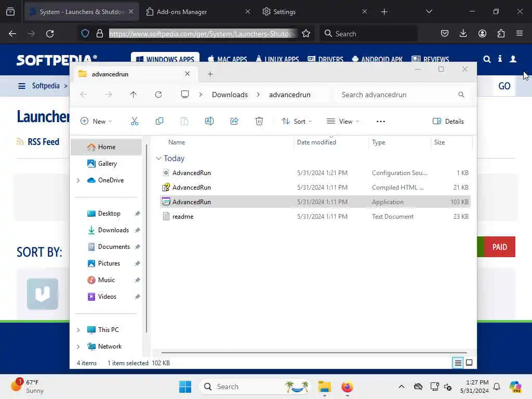Click the Copy icon in Explorer toolbar
The height and width of the screenshot is (399, 532).
click(x=159, y=121)
